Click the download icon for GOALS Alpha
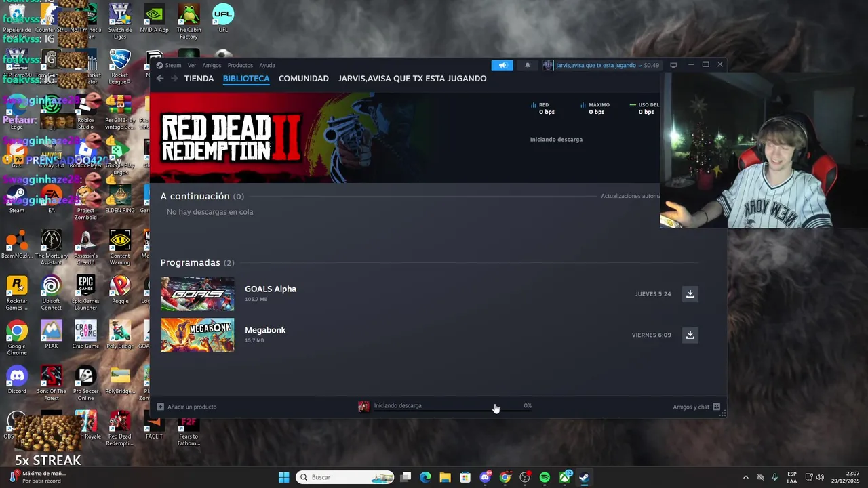Viewport: 868px width, 488px height. [x=690, y=293]
